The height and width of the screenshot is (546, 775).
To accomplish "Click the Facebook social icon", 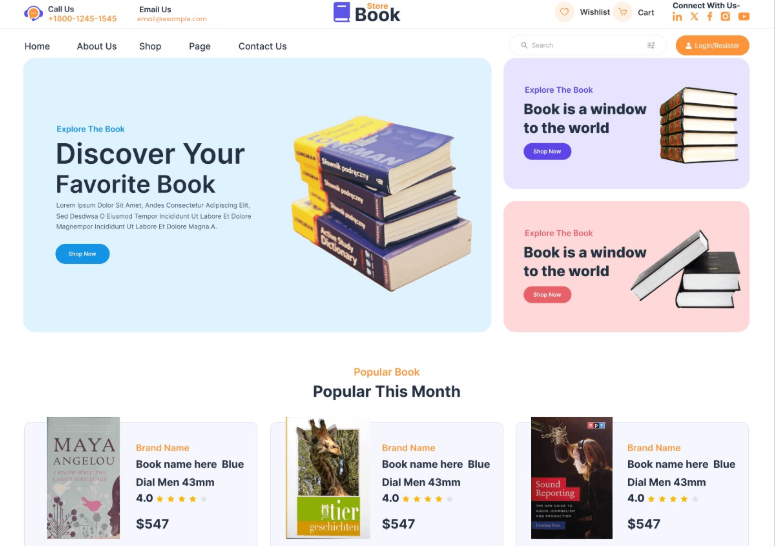I will coord(710,17).
